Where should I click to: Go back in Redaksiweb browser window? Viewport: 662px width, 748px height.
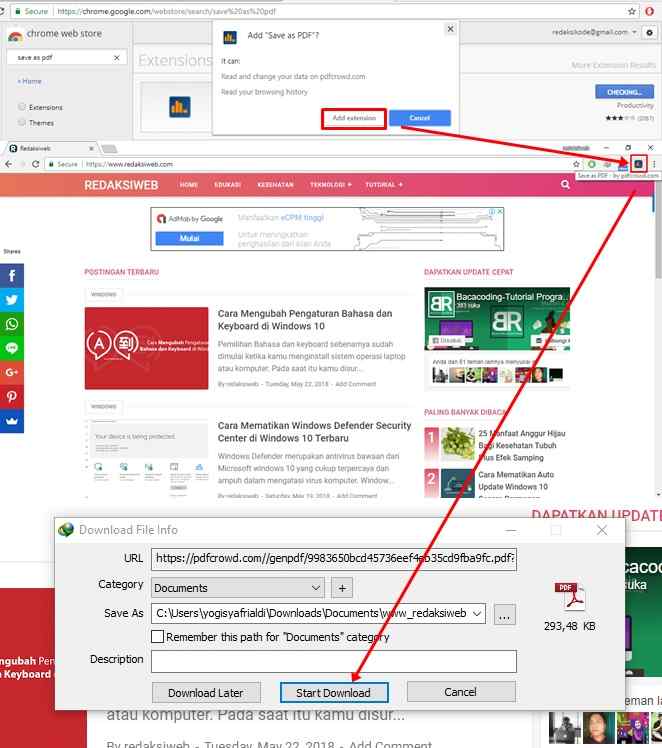point(9,164)
